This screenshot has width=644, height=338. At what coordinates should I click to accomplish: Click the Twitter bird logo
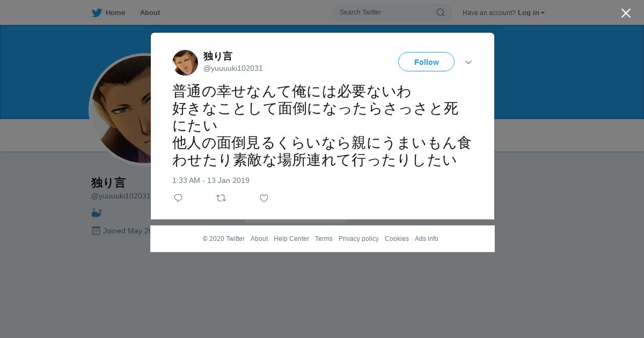(97, 12)
